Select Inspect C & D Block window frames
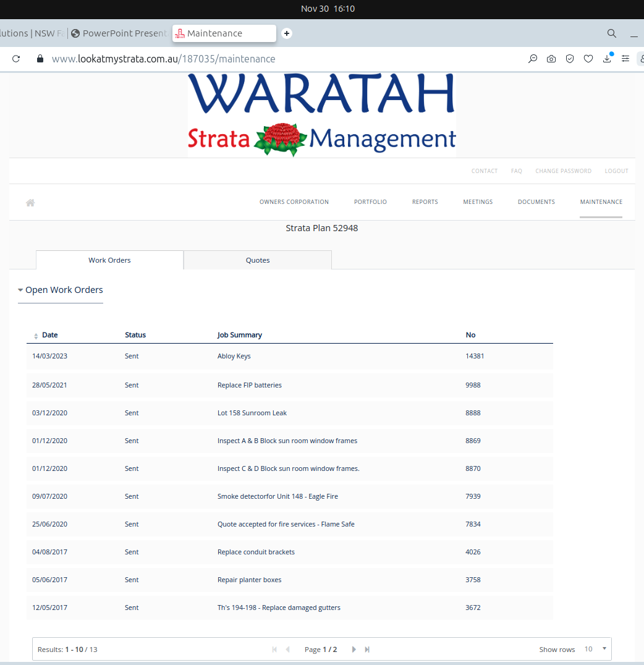The height and width of the screenshot is (665, 644). click(x=289, y=468)
